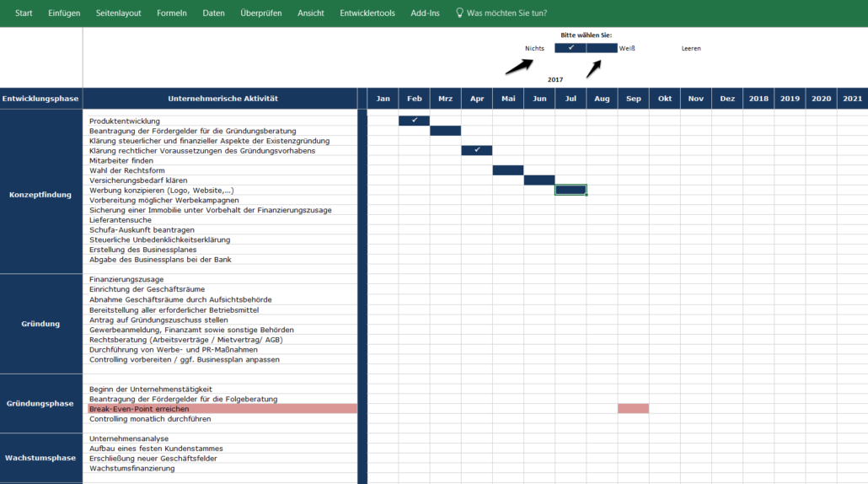The height and width of the screenshot is (484, 868).
Task: Open the Einfügen ribbon tab
Action: pyautogui.click(x=64, y=13)
